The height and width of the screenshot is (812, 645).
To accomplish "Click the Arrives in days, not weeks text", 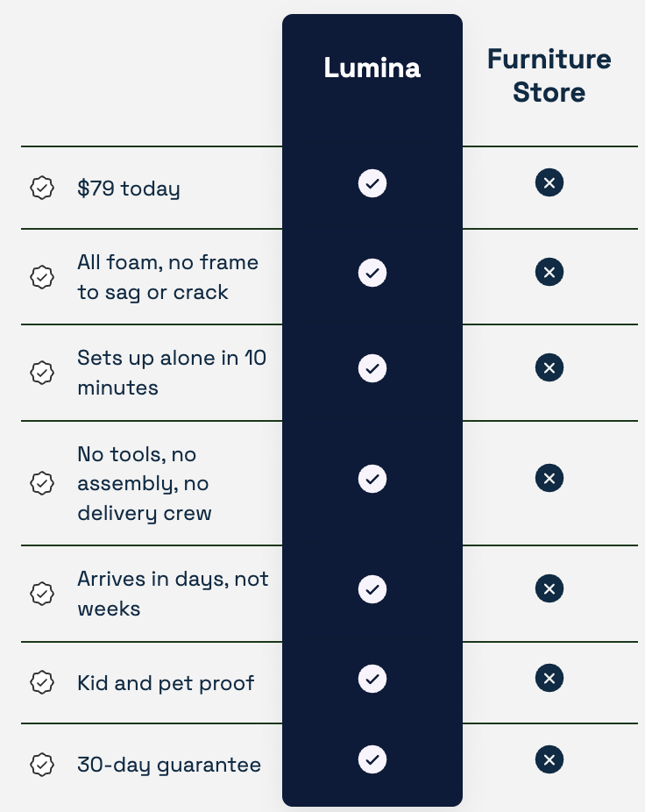I will (173, 594).
